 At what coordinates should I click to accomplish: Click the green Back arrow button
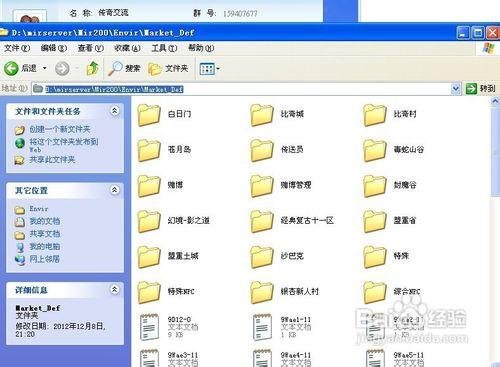[11, 69]
